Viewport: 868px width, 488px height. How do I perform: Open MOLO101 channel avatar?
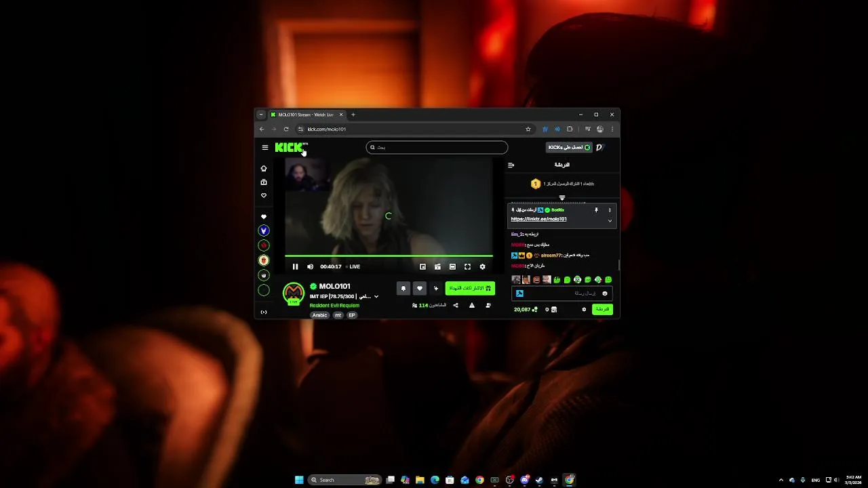coord(294,293)
